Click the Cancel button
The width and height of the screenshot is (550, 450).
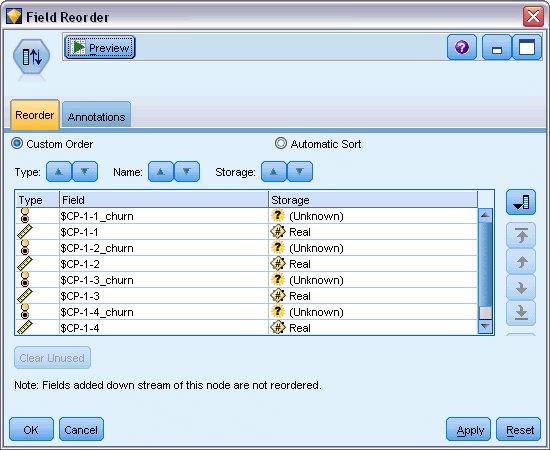pyautogui.click(x=81, y=429)
